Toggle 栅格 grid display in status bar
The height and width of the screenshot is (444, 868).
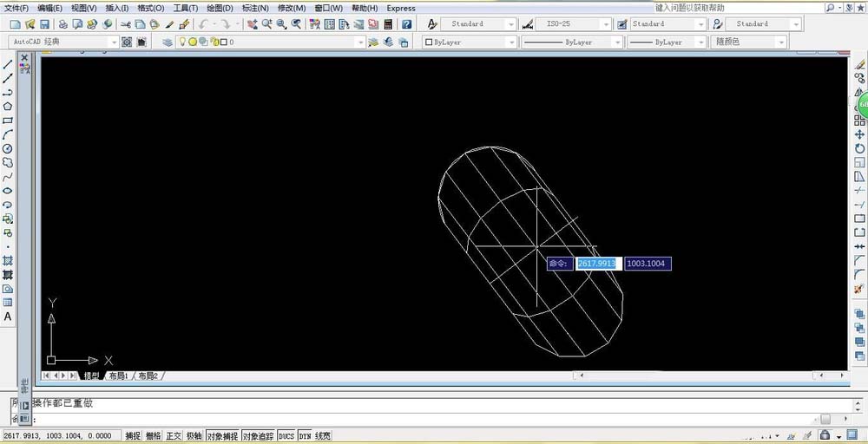[154, 435]
